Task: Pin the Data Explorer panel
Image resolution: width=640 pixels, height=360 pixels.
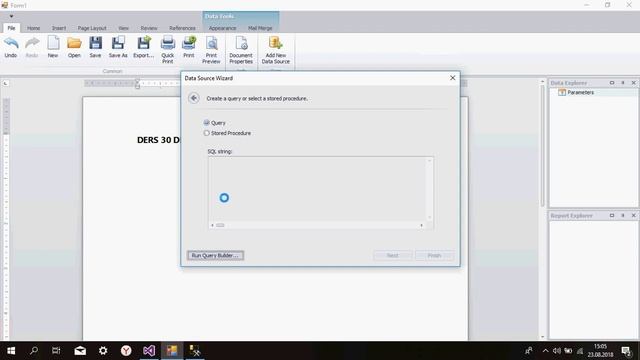Action: click(623, 83)
